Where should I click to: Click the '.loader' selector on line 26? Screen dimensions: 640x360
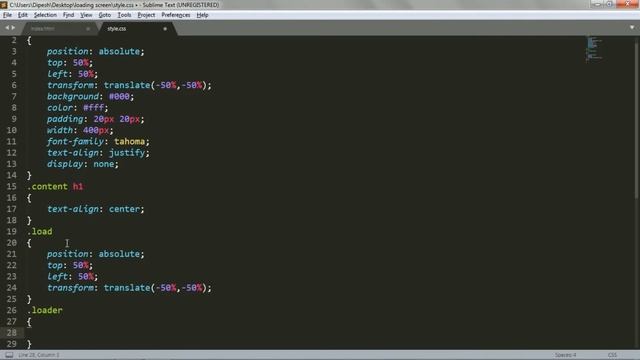coord(45,310)
